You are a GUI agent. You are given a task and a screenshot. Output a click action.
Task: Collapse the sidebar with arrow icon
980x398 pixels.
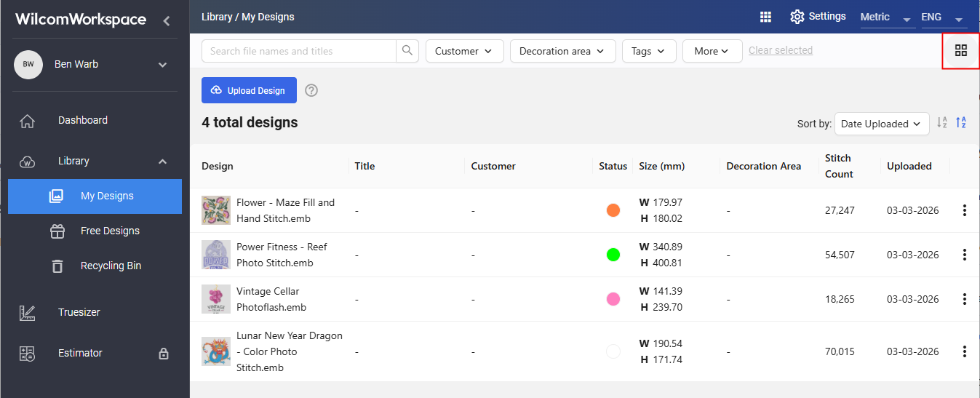tap(167, 20)
